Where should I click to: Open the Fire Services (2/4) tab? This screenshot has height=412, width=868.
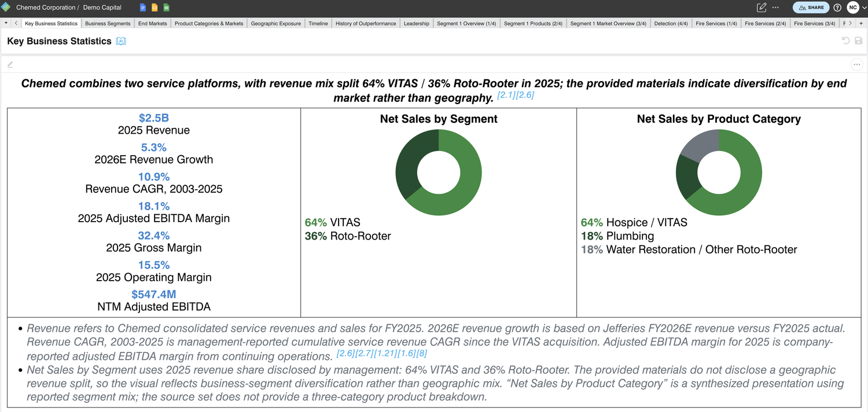pyautogui.click(x=766, y=24)
